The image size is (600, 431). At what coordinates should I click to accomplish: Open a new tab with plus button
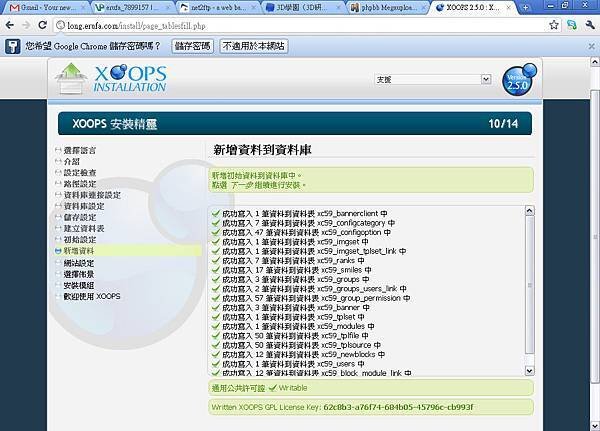click(526, 7)
